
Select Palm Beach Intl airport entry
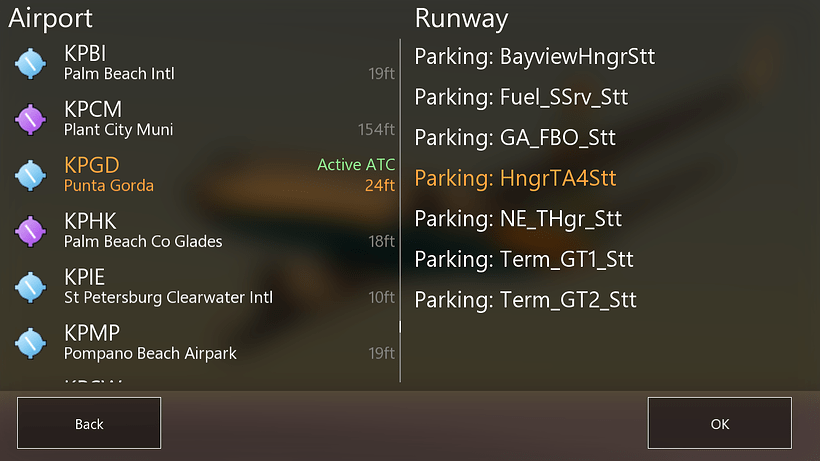click(200, 63)
